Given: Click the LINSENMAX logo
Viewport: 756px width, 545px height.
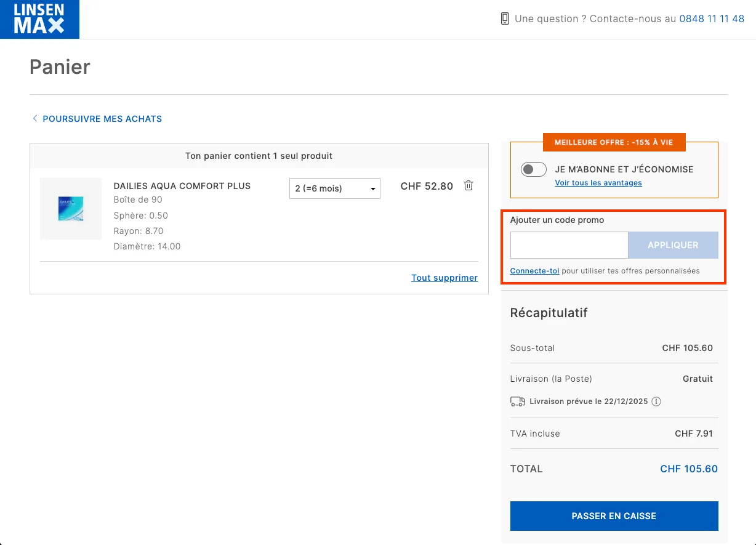Looking at the screenshot, I should point(39,19).
